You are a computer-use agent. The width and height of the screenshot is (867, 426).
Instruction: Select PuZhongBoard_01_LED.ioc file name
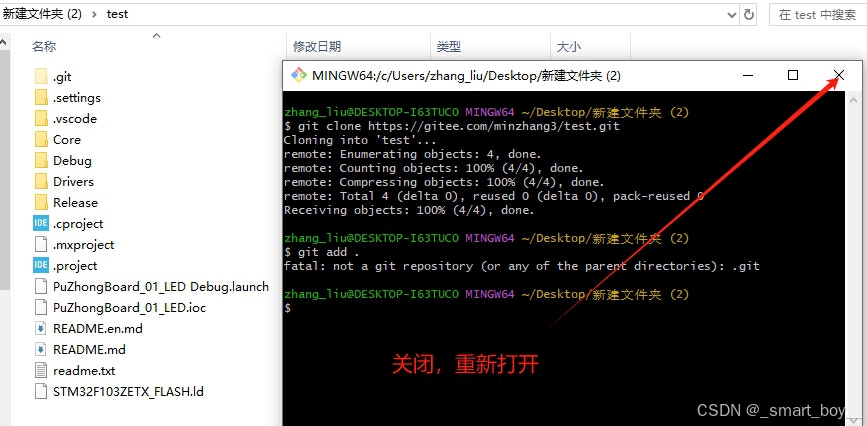pos(129,308)
